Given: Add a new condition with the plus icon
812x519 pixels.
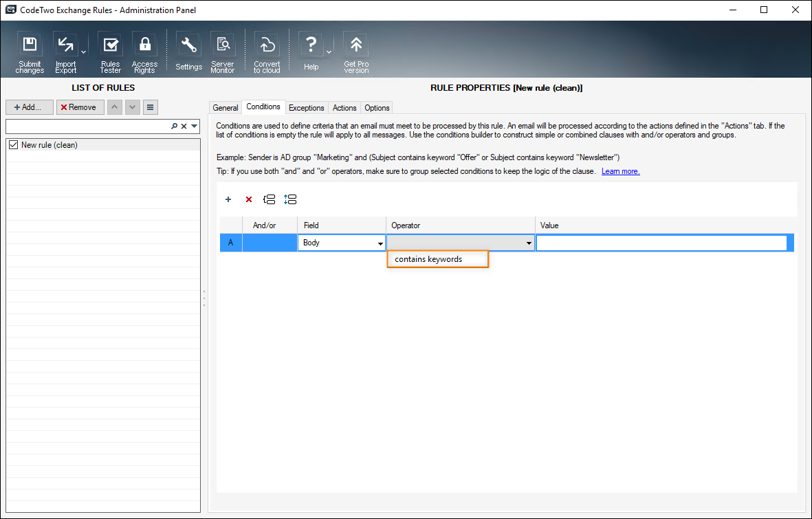Looking at the screenshot, I should (228, 199).
